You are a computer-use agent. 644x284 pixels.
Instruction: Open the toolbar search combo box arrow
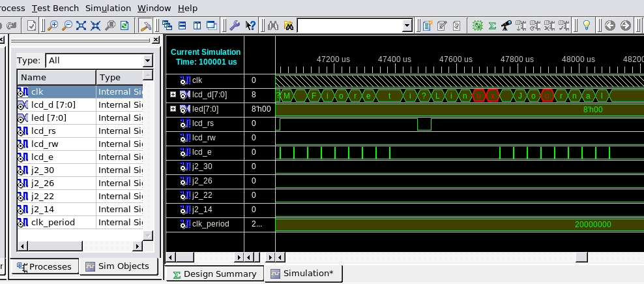(x=407, y=26)
